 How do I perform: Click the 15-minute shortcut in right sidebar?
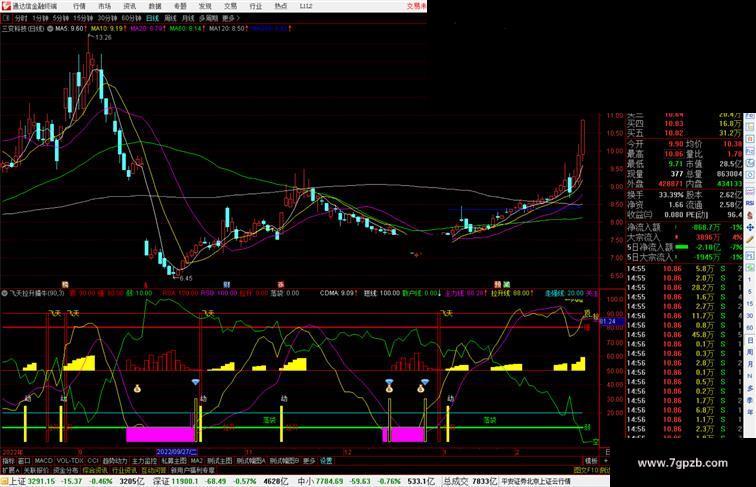coord(750,303)
